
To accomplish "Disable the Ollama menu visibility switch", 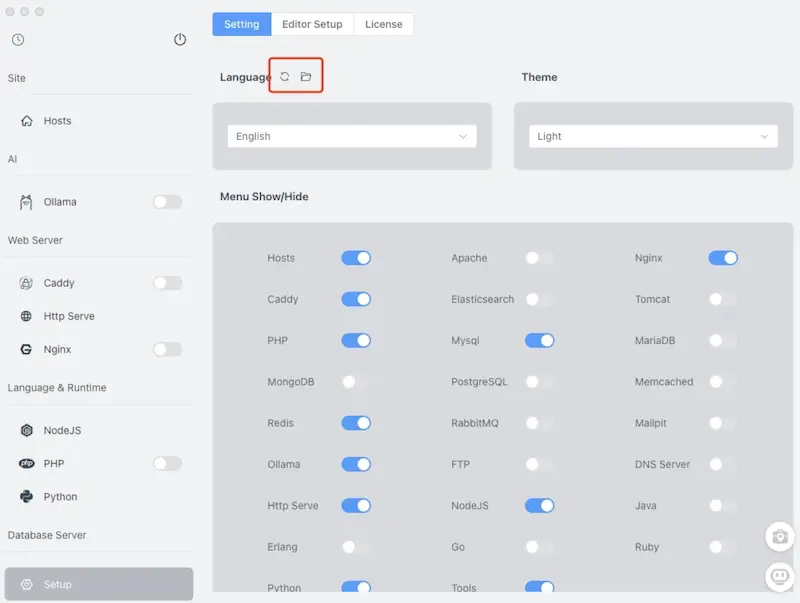I will [356, 465].
